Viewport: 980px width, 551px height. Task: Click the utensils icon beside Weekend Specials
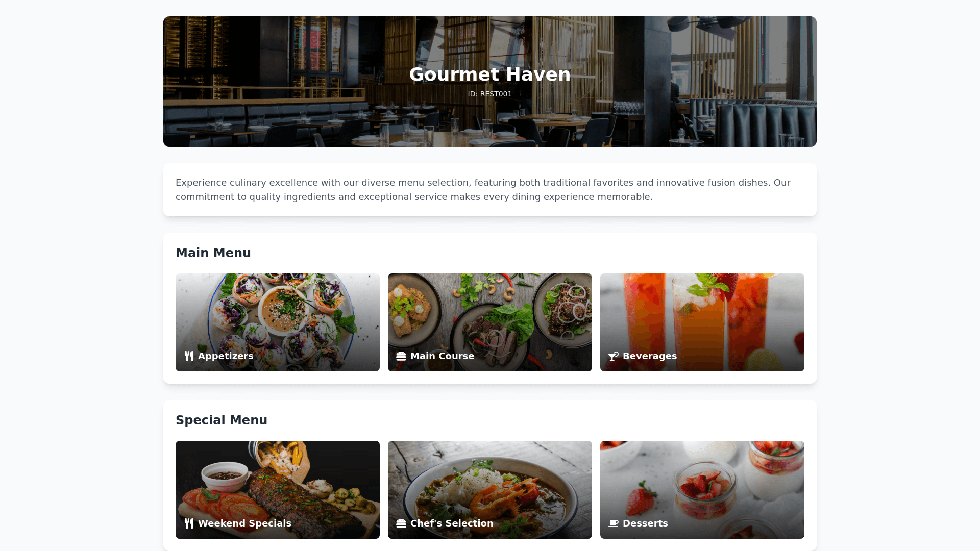click(x=189, y=523)
